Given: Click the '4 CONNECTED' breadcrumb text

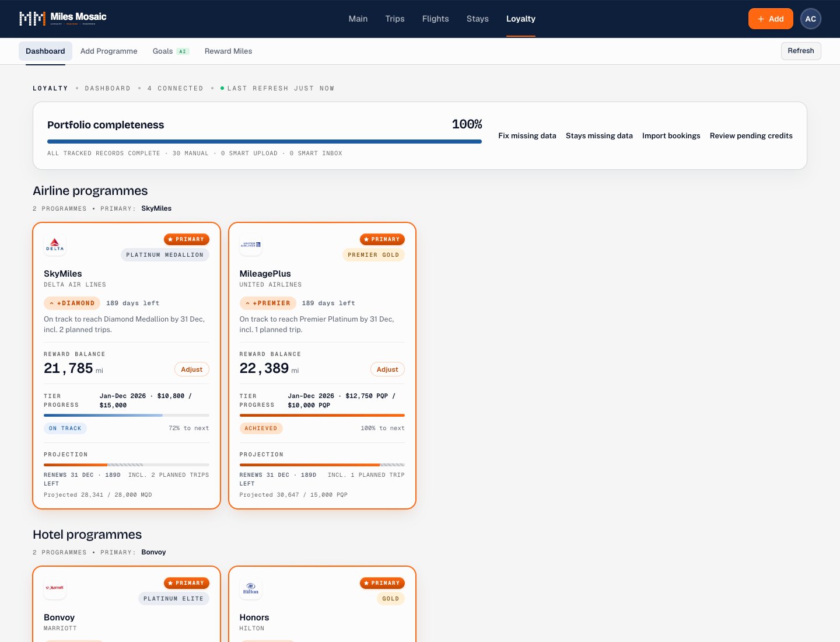Looking at the screenshot, I should tap(176, 89).
